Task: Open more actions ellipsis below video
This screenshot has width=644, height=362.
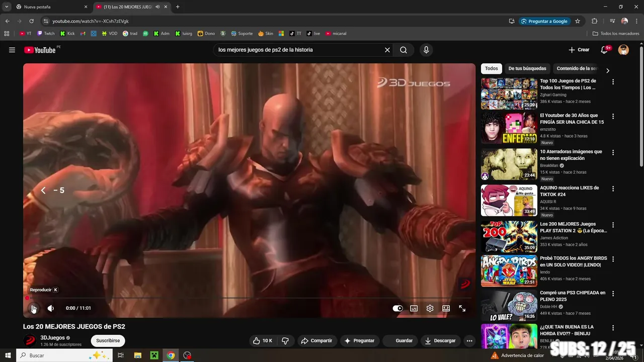Action: [469, 340]
